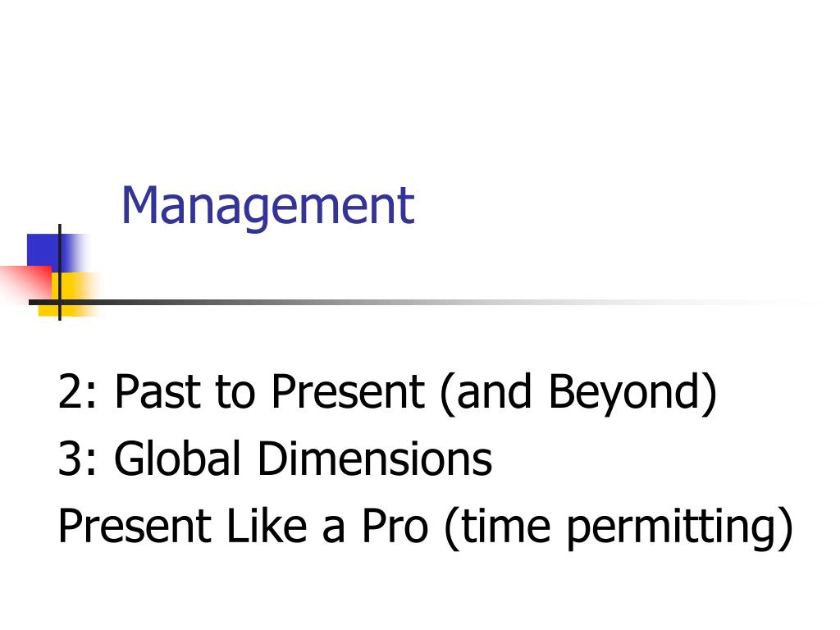840x630 pixels.
Task: Click the word Dimensions
Action: pos(375,458)
